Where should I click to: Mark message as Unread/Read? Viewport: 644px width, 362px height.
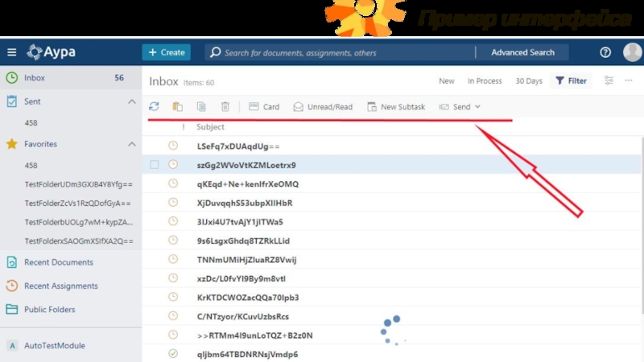323,107
